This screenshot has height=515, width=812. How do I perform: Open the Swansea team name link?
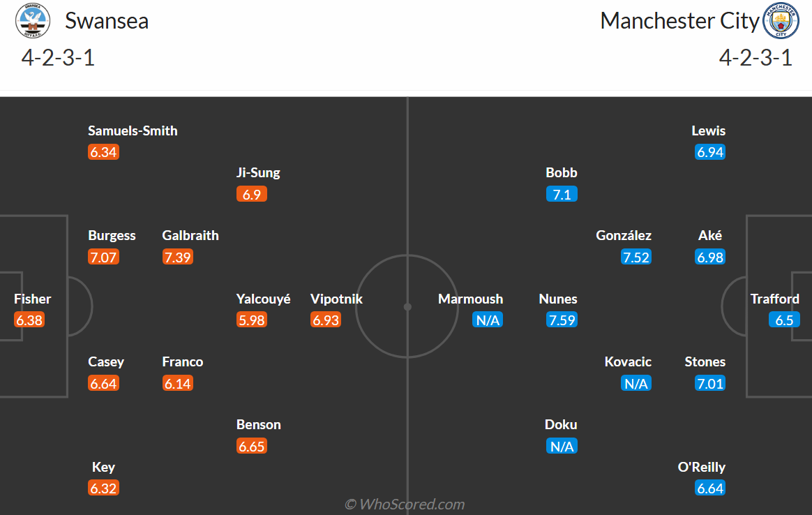click(x=107, y=21)
